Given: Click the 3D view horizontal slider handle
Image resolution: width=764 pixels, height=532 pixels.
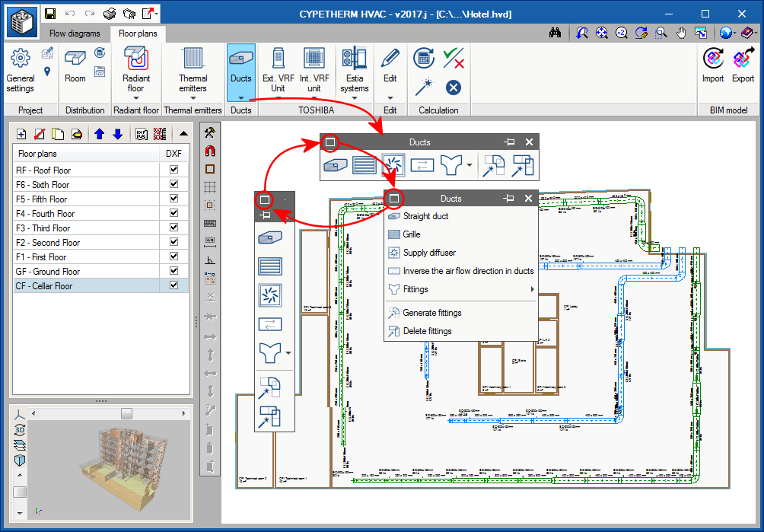Looking at the screenshot, I should click(126, 413).
